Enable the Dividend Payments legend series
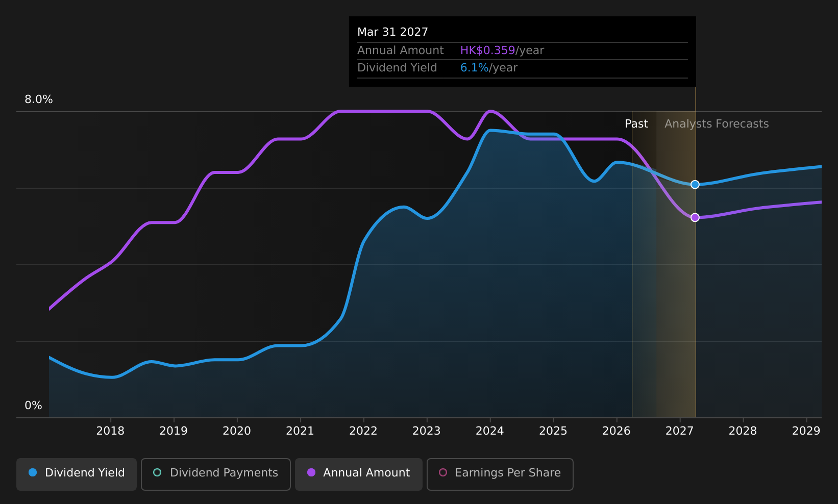838x504 pixels. tap(216, 474)
